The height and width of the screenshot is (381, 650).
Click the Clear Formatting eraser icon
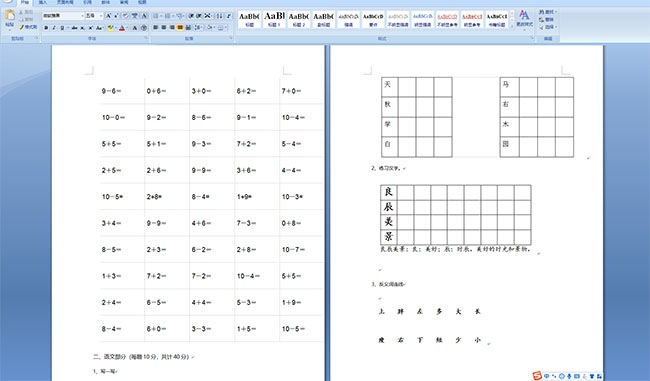pos(125,16)
